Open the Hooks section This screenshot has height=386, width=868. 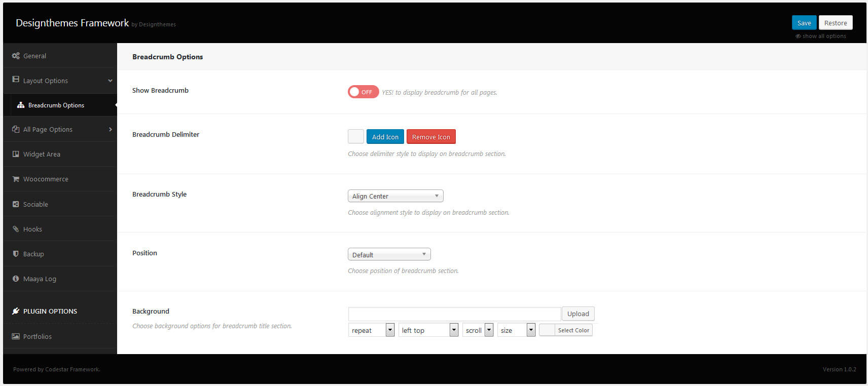[x=60, y=229]
